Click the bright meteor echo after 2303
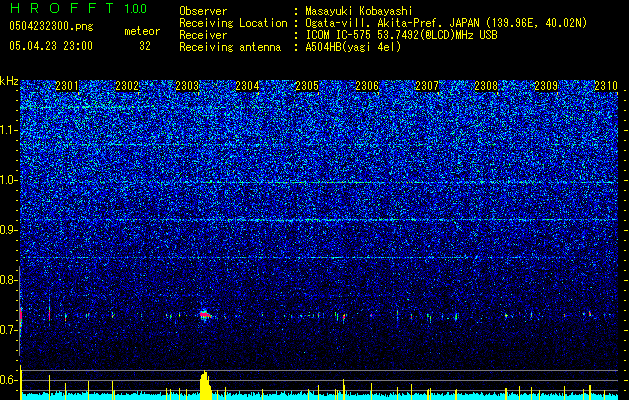This screenshot has height=400, width=629. click(205, 315)
